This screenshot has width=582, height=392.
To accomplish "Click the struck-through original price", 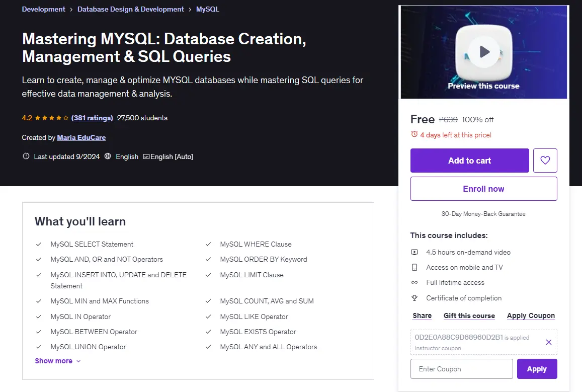I will point(448,120).
